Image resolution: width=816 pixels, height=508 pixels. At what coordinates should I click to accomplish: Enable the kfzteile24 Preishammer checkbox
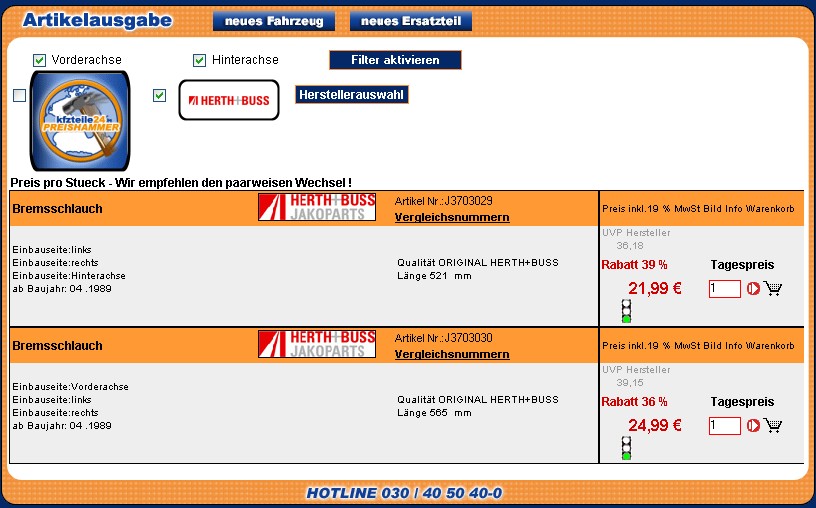[20, 96]
